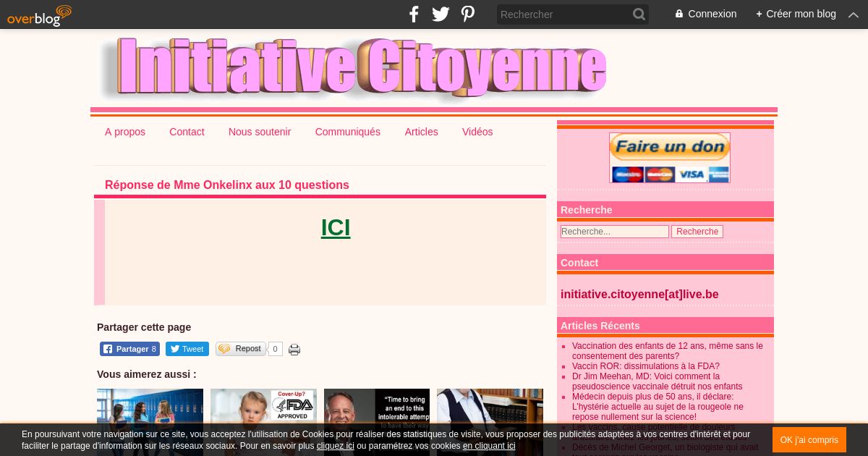Click the magnifier search icon in top bar

(x=639, y=14)
